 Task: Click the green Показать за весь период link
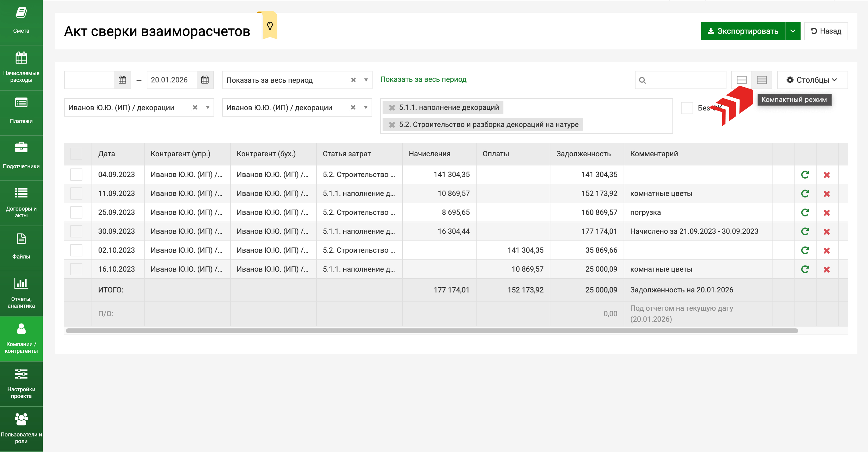(x=423, y=79)
